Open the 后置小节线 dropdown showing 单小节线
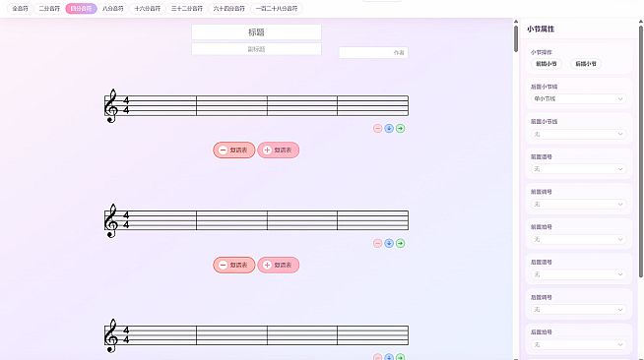The image size is (644, 360). click(578, 98)
